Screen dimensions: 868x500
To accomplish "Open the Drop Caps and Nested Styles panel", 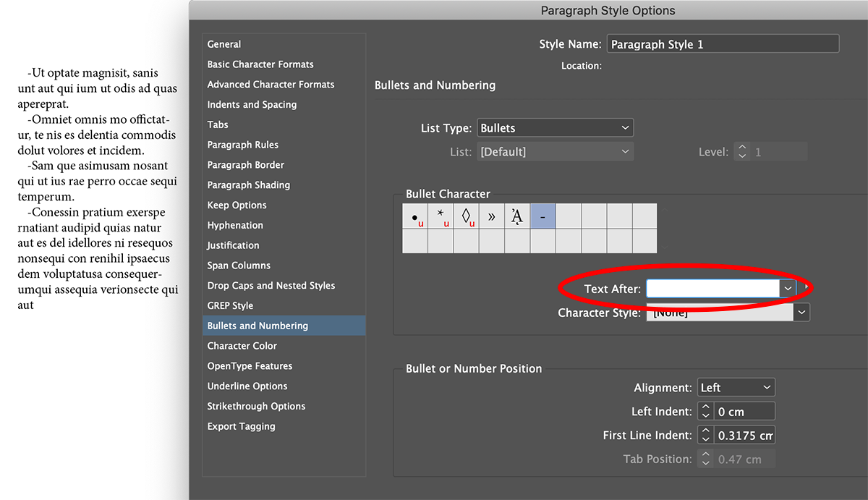I will pyautogui.click(x=271, y=285).
